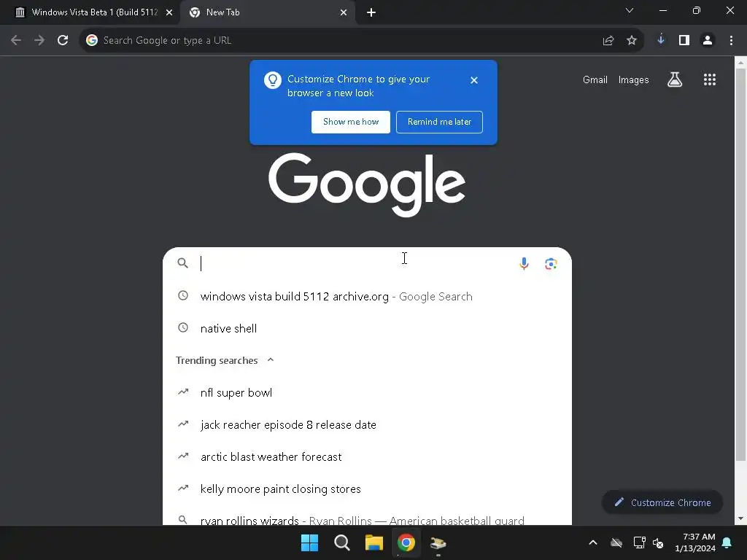
Task: Collapse the Trending searches section
Action: click(x=271, y=360)
